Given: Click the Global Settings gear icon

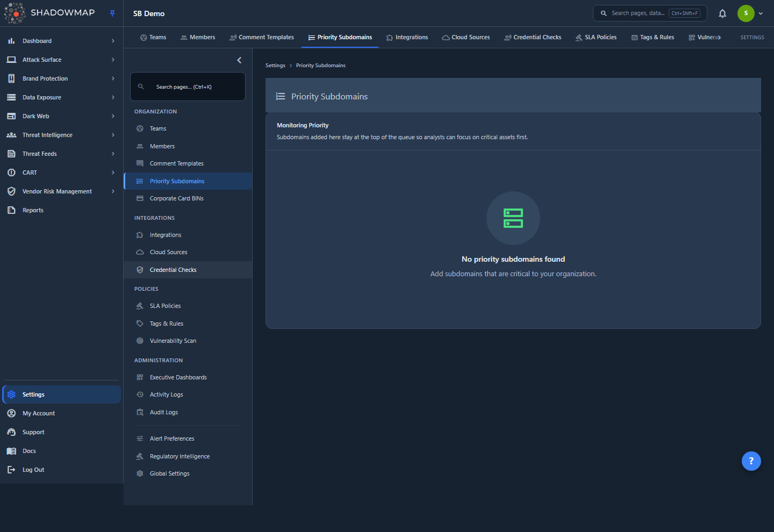Looking at the screenshot, I should (140, 473).
